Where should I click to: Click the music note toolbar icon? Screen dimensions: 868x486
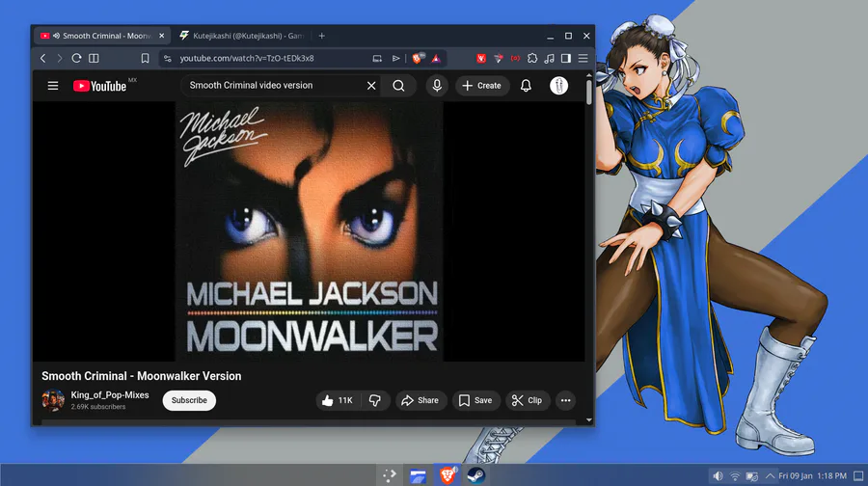pyautogui.click(x=549, y=58)
